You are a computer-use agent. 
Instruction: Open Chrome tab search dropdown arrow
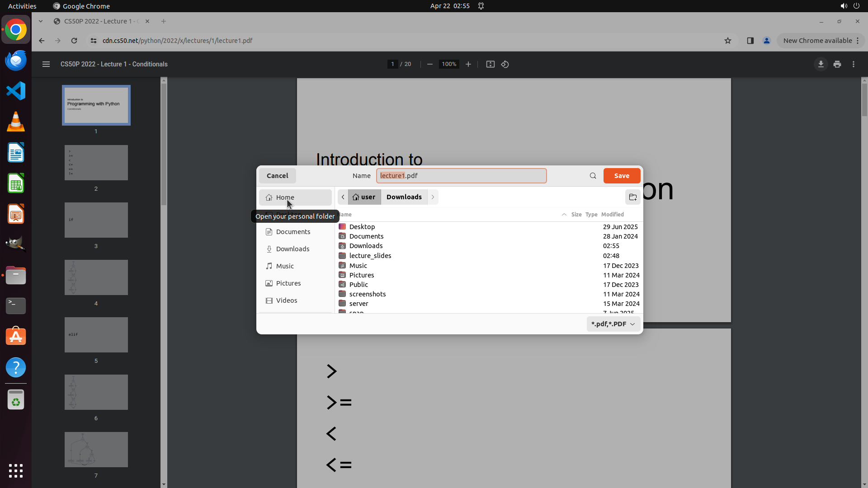click(x=41, y=21)
